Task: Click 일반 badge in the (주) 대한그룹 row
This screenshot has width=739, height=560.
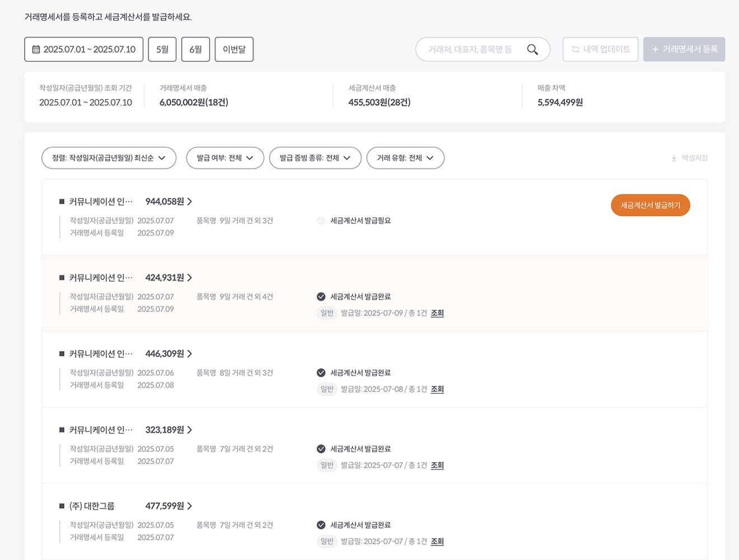Action: tap(327, 542)
